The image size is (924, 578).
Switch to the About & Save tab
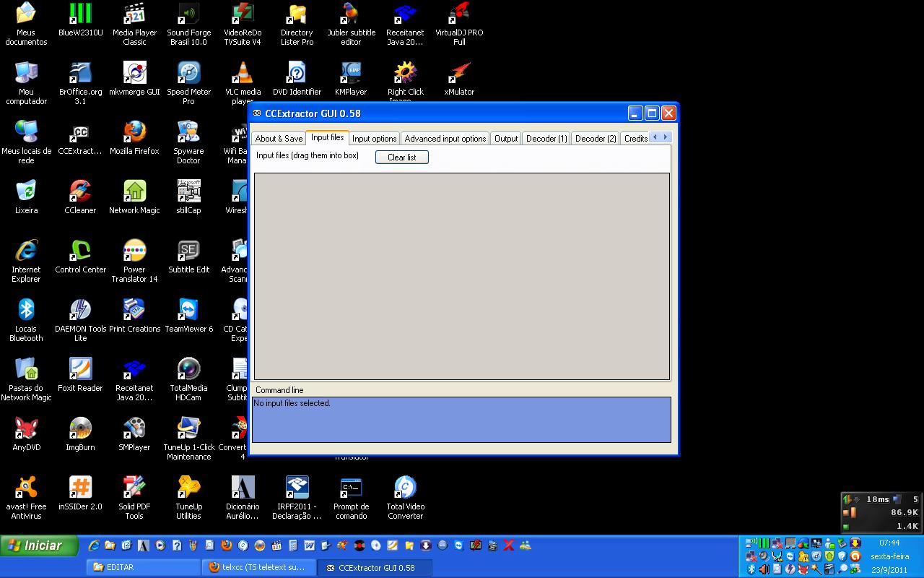pyautogui.click(x=279, y=138)
